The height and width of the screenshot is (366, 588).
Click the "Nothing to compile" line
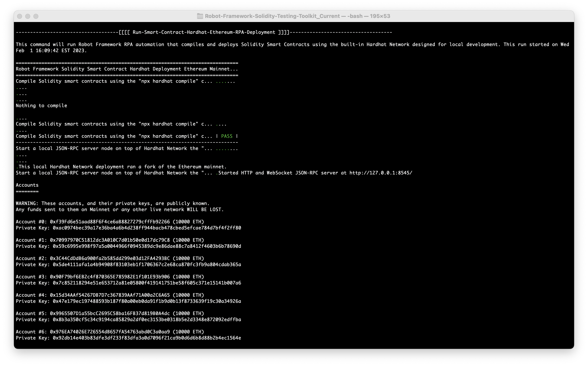tap(41, 106)
